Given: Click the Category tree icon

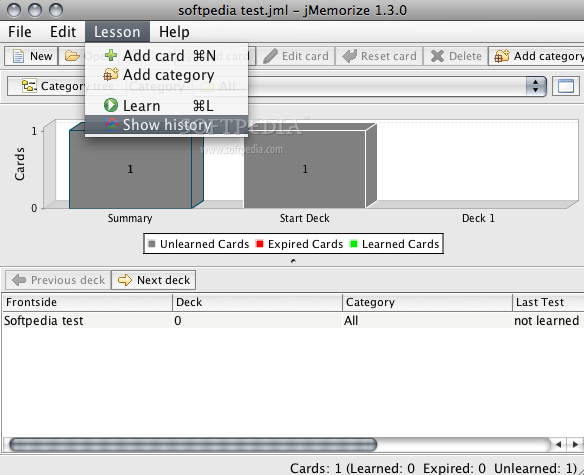Looking at the screenshot, I should tap(29, 86).
